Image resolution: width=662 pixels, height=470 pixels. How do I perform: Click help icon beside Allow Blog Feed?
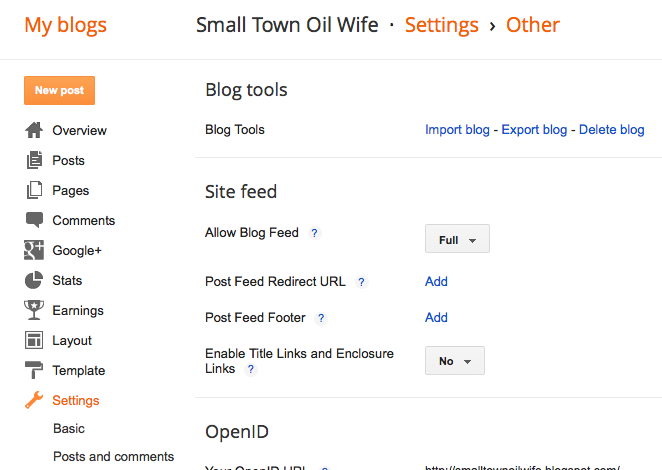[314, 233]
